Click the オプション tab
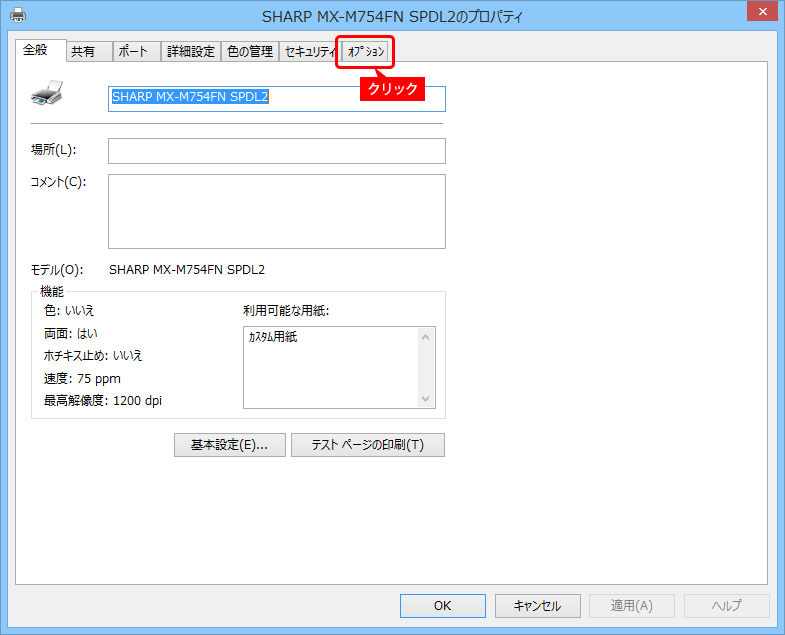Image resolution: width=785 pixels, height=635 pixels. pos(366,51)
